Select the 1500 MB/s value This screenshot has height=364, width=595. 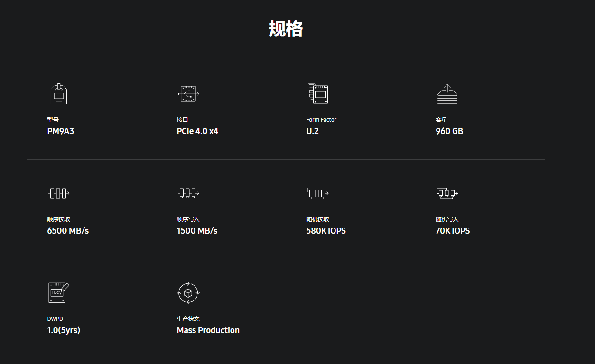[x=197, y=231]
